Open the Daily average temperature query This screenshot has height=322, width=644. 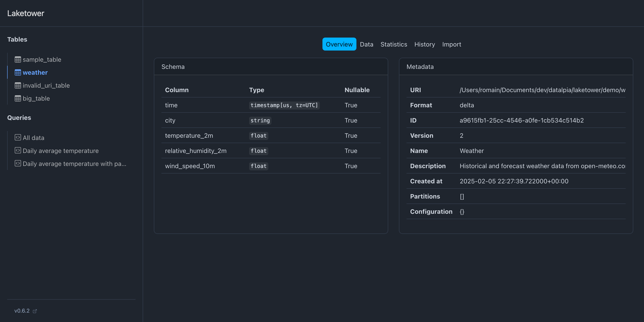[x=61, y=151]
